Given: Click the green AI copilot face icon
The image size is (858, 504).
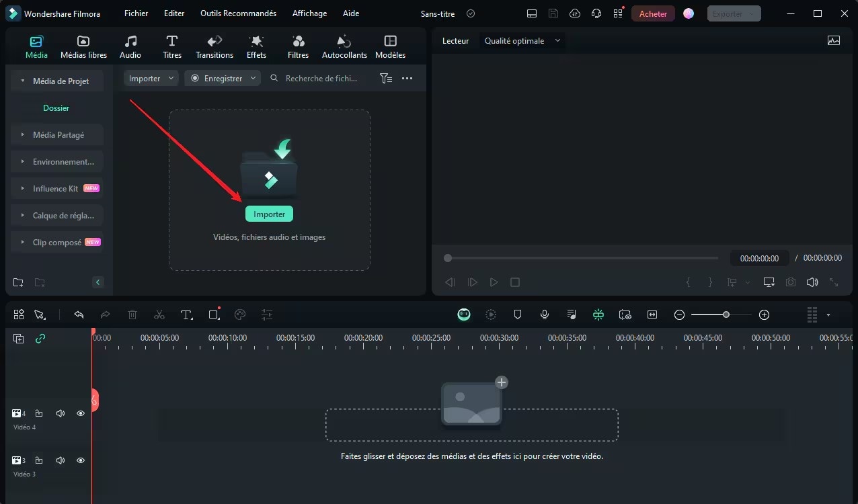Looking at the screenshot, I should [464, 314].
